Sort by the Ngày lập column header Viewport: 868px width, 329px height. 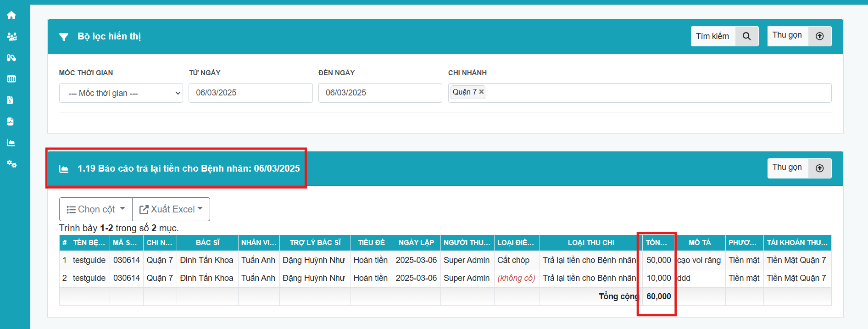pos(416,243)
